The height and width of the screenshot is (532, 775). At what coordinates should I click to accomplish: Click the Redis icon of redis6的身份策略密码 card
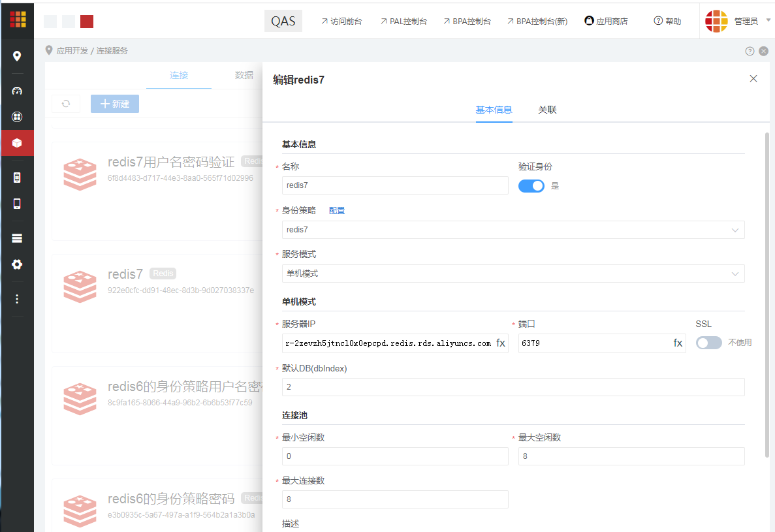pos(80,511)
